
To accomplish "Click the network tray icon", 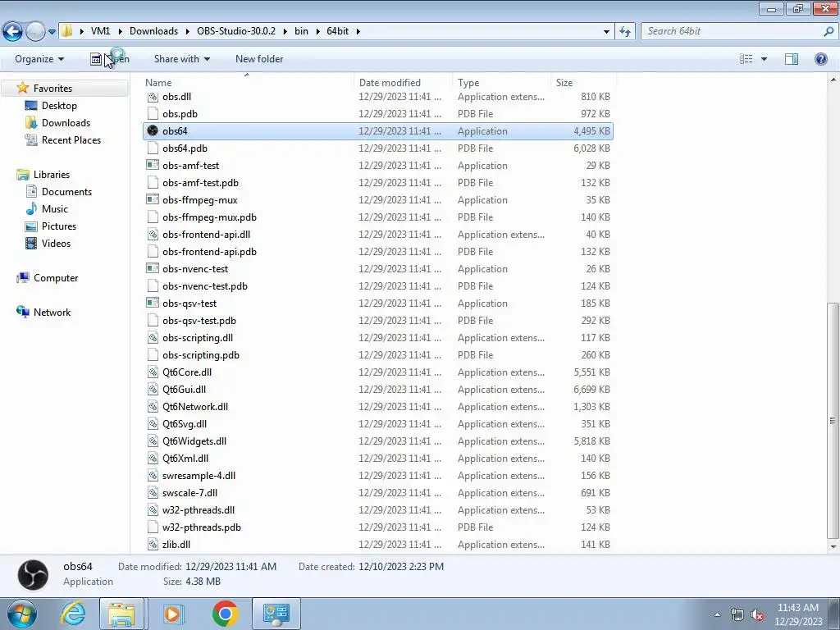I will pos(737,615).
